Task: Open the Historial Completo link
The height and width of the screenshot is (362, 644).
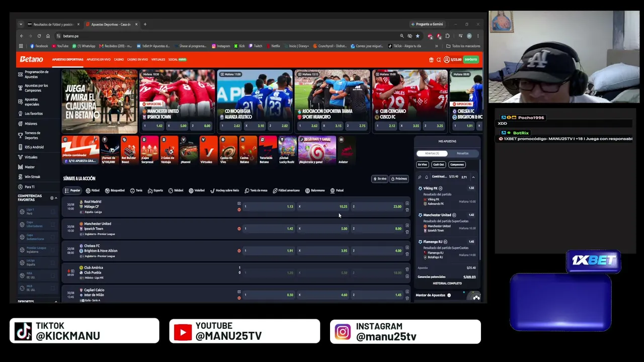Action: 447,284
